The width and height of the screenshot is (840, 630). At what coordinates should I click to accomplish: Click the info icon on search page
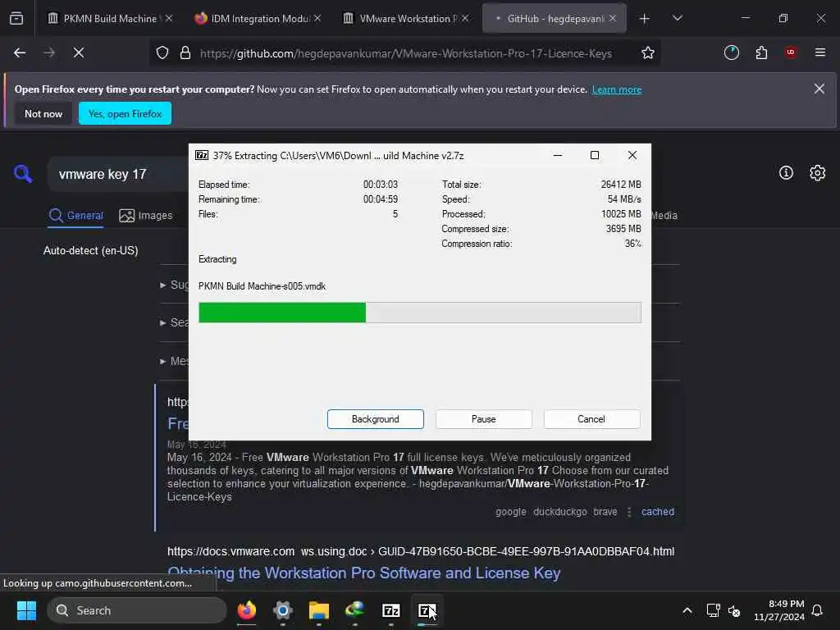[x=786, y=172]
